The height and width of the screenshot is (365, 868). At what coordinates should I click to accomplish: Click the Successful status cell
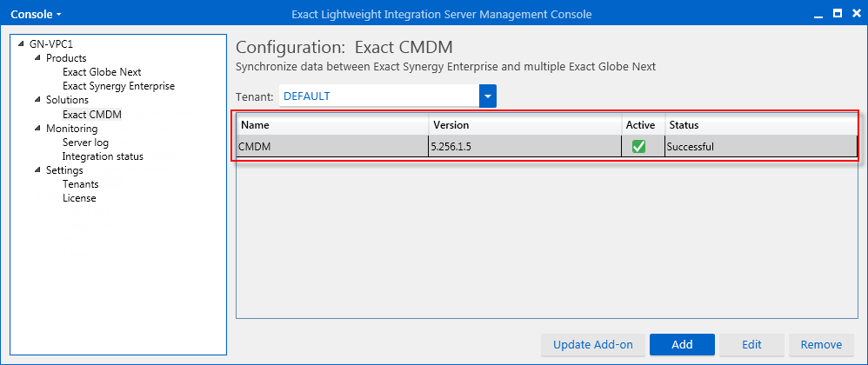coord(761,147)
